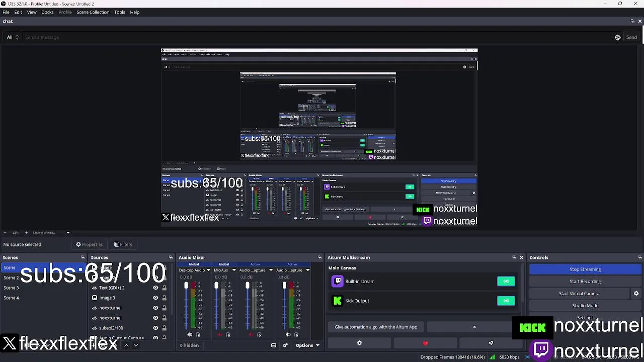Click the Mic/Aux volume fader
The width and height of the screenshot is (644, 362).
pos(216,286)
